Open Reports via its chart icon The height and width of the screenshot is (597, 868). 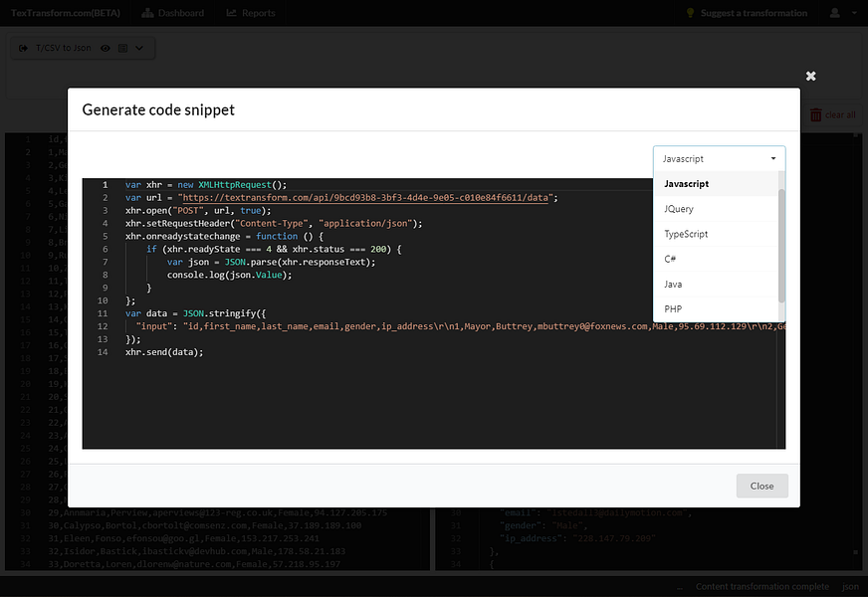(231, 13)
